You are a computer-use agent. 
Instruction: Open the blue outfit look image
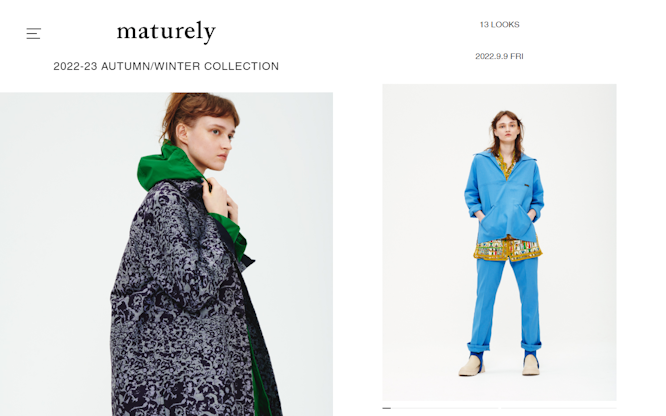tap(499, 242)
